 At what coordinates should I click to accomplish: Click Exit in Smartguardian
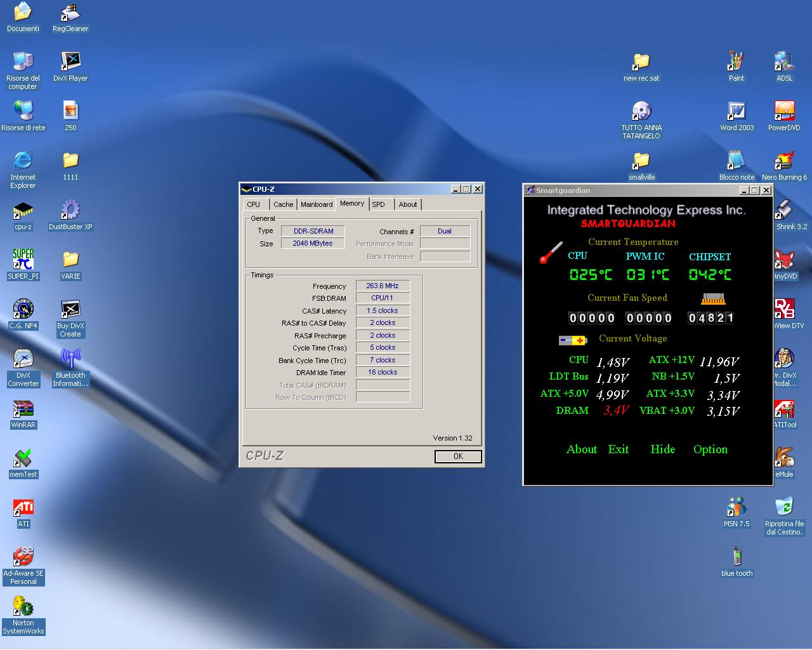point(619,449)
